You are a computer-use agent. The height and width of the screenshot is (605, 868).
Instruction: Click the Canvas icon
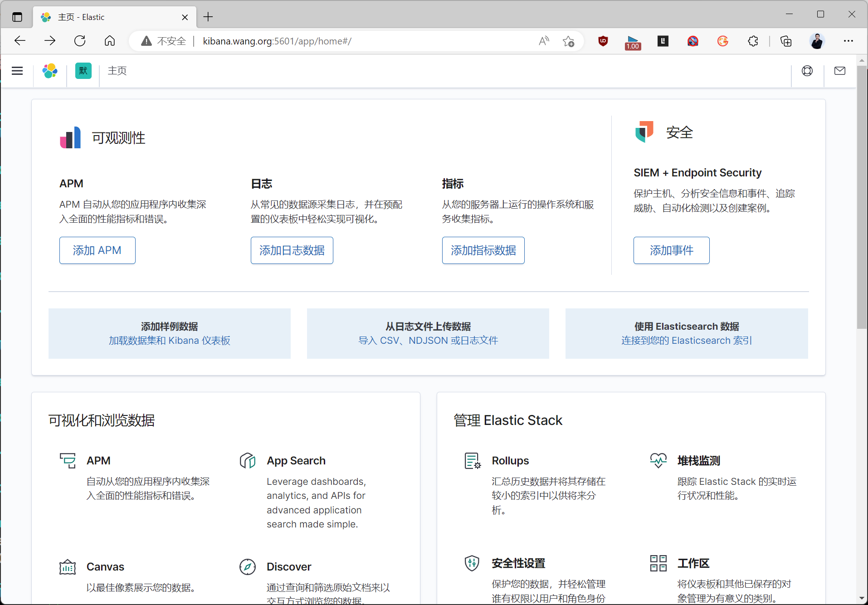tap(68, 567)
